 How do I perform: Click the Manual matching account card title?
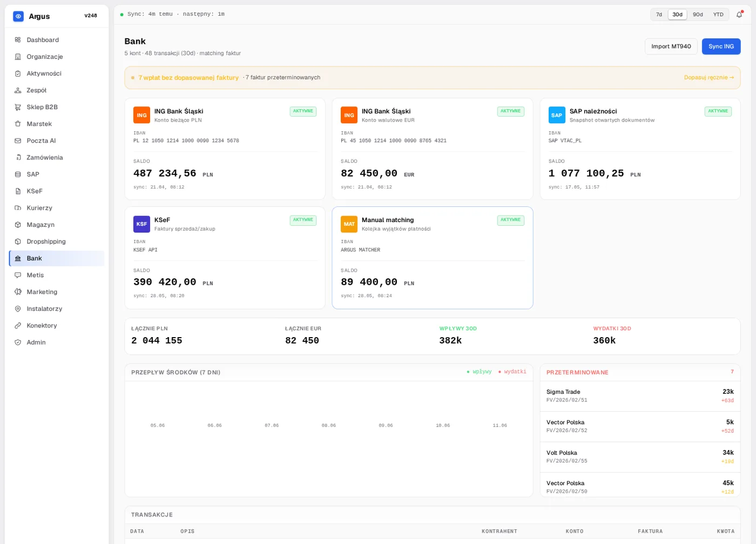pyautogui.click(x=388, y=220)
